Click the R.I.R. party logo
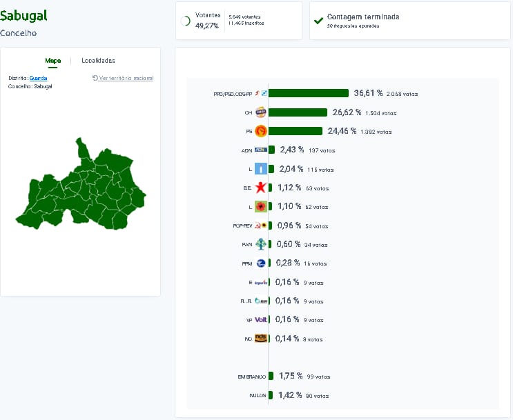The width and height of the screenshot is (513, 420). [261, 301]
